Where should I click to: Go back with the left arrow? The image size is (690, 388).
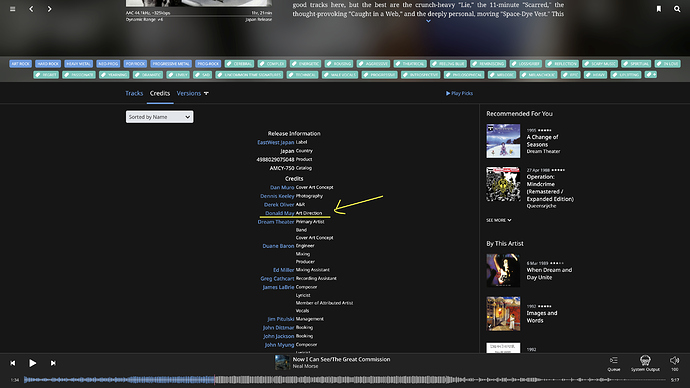(31, 9)
